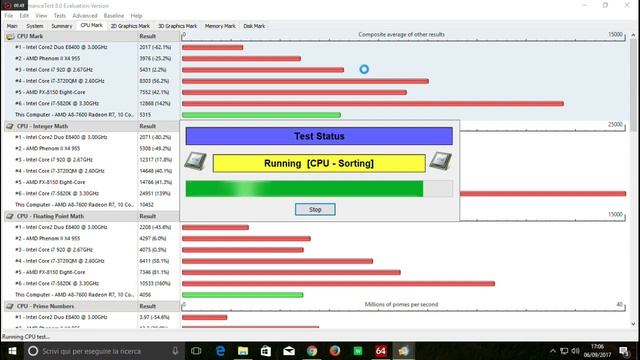Click the red bar for Intel Core i7-5820K in CPU Mark
This screenshot has width=640, height=360.
(x=373, y=104)
